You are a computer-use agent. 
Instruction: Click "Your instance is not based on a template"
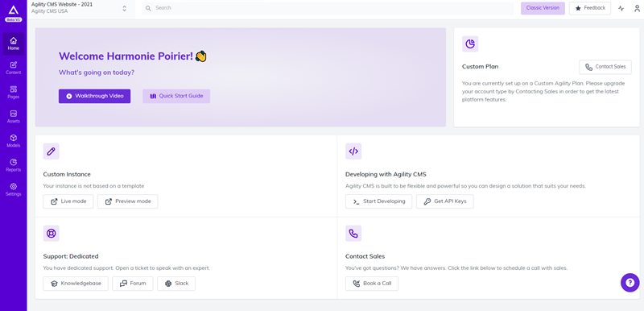pyautogui.click(x=93, y=185)
